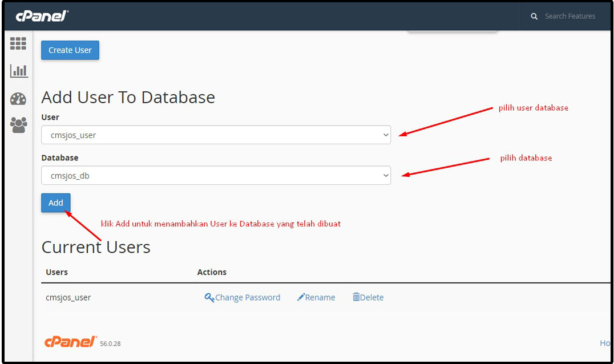Click the cmsjos_user entry in Current Users

[x=68, y=297]
